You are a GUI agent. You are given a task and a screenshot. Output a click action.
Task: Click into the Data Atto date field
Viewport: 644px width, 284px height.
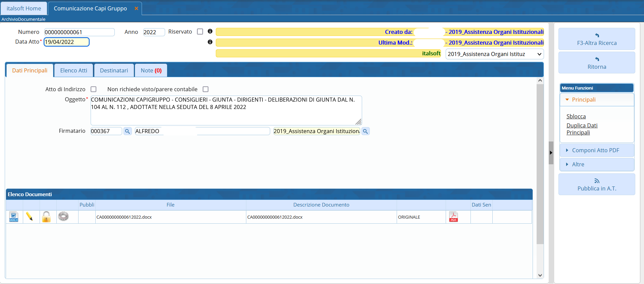click(x=66, y=42)
